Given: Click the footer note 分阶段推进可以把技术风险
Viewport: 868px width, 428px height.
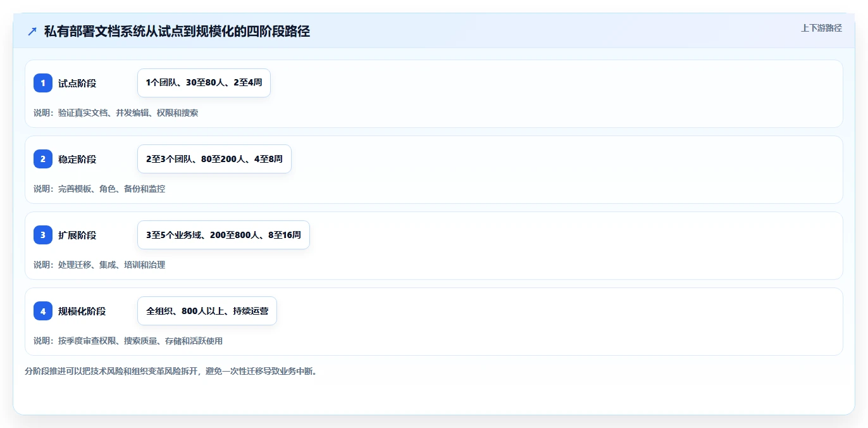Looking at the screenshot, I should (x=171, y=371).
